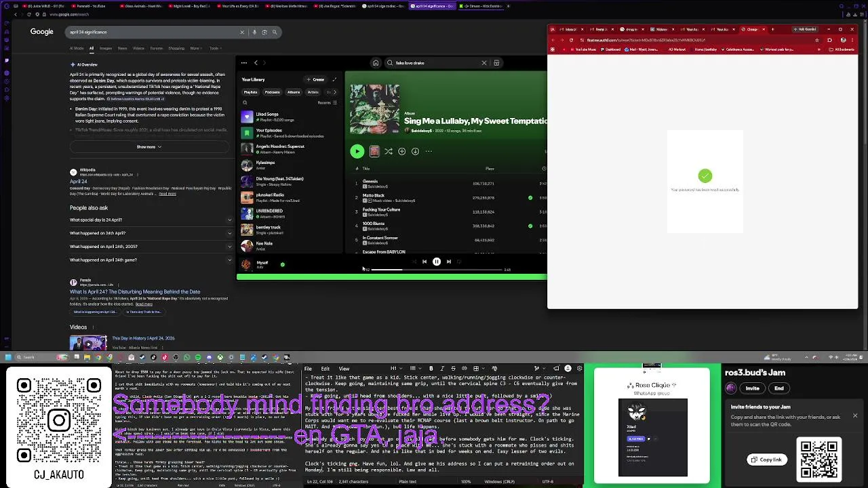Open Spotify Home icon
868x488 pixels.
pyautogui.click(x=375, y=63)
